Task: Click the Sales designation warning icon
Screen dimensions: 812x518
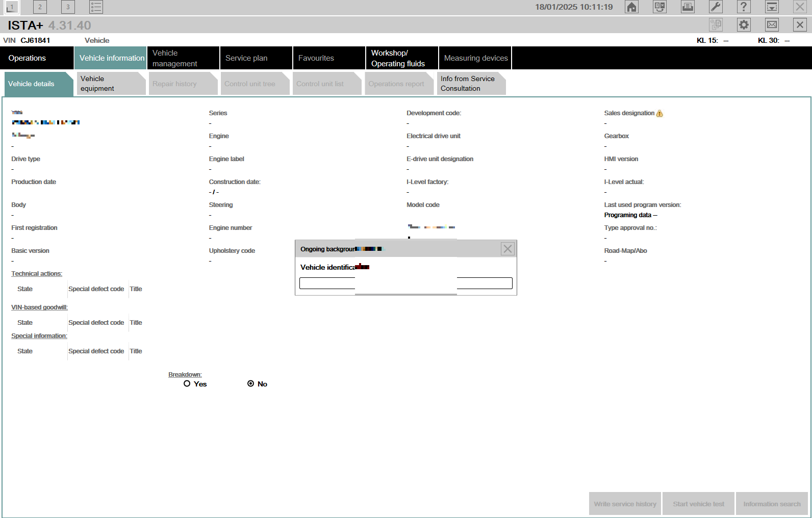Action: (660, 114)
